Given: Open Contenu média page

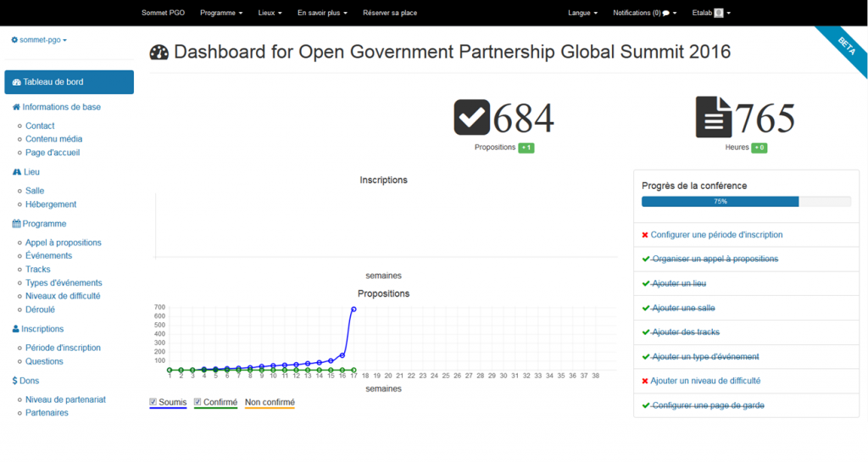Looking at the screenshot, I should (x=53, y=139).
